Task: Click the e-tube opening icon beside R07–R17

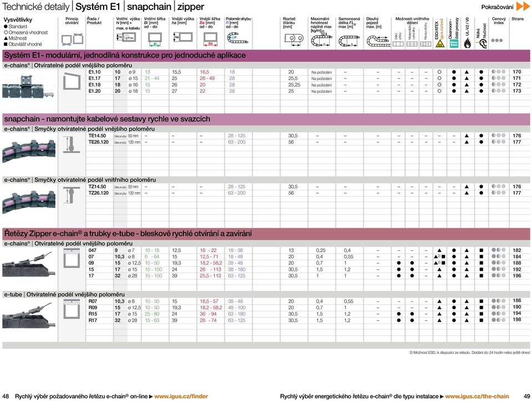Action: pyautogui.click(x=71, y=310)
